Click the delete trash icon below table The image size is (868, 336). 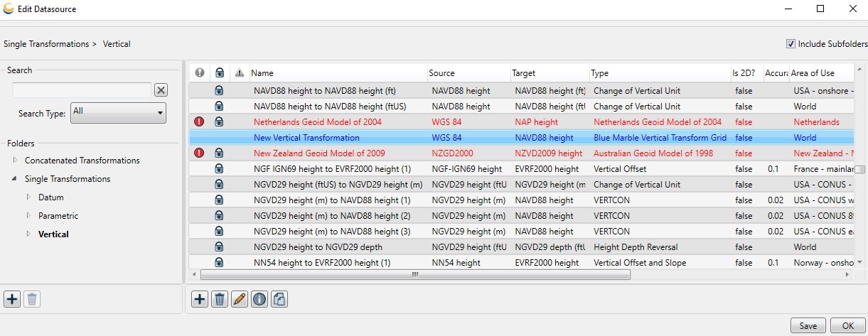point(220,299)
